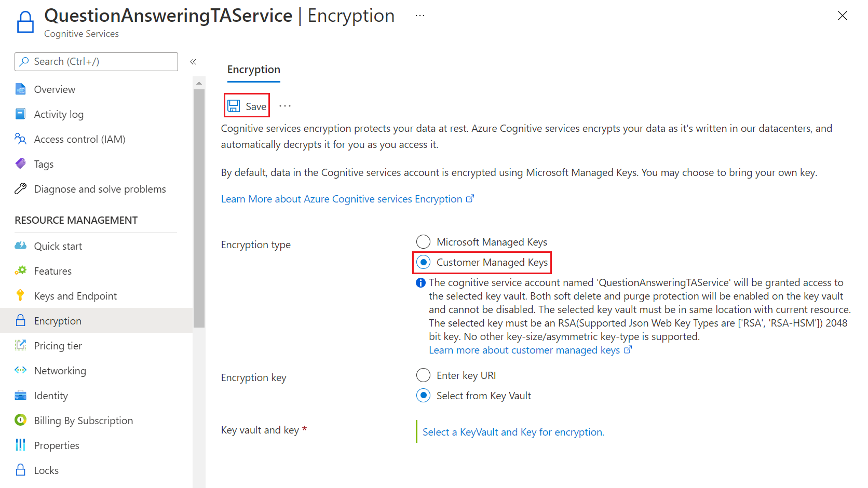Click the Save disk icon
The width and height of the screenshot is (868, 488).
234,106
